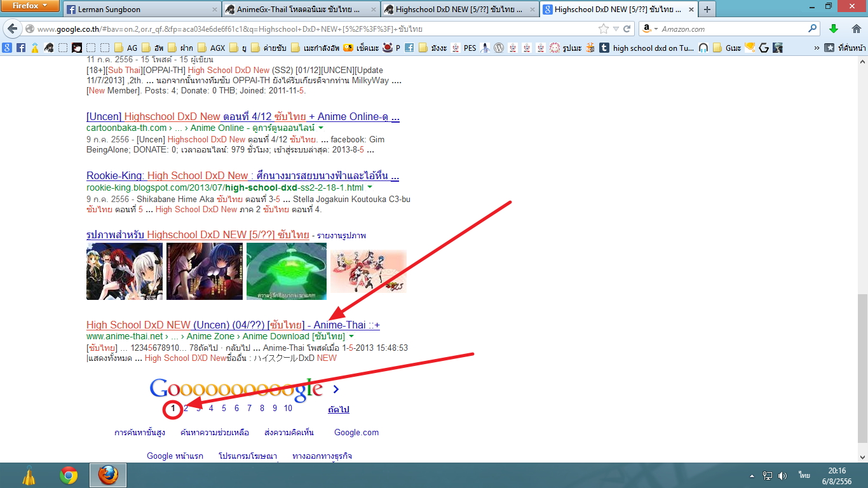Show more bookmarks with the chevron overflow
This screenshot has height=488, width=868.
tap(817, 48)
